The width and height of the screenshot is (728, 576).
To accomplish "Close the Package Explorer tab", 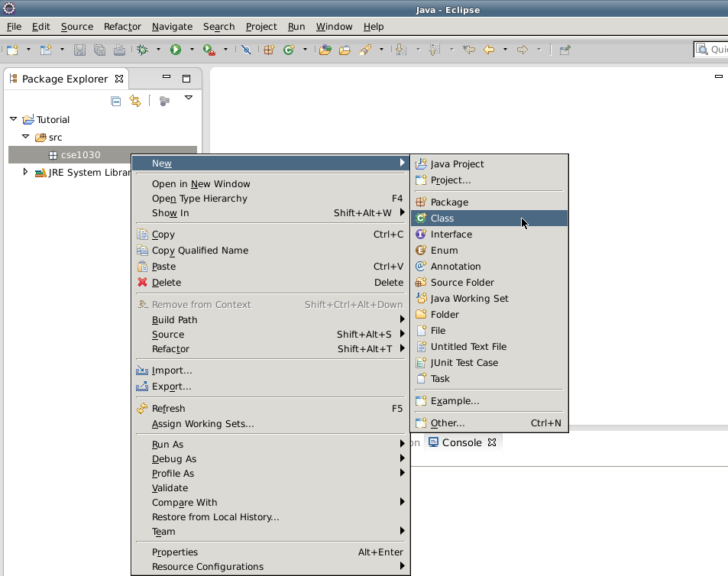I will pos(119,79).
